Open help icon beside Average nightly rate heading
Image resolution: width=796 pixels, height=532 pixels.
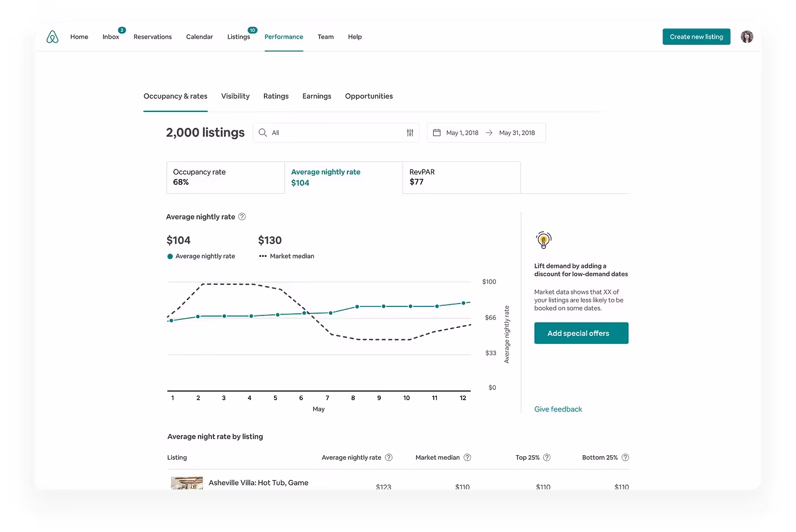(x=242, y=217)
